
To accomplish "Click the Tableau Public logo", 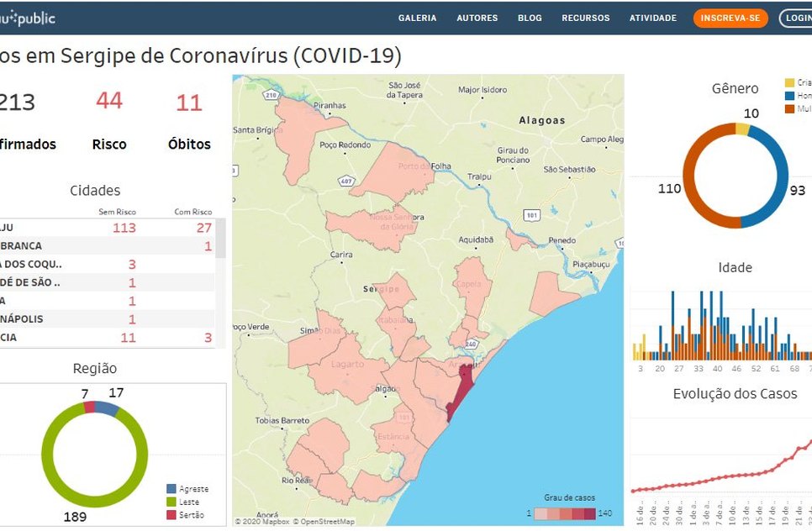I will pyautogui.click(x=28, y=18).
